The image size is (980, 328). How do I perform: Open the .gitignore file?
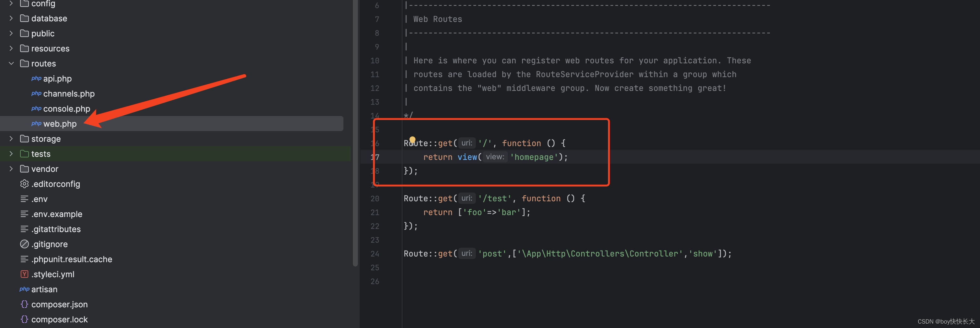point(50,244)
